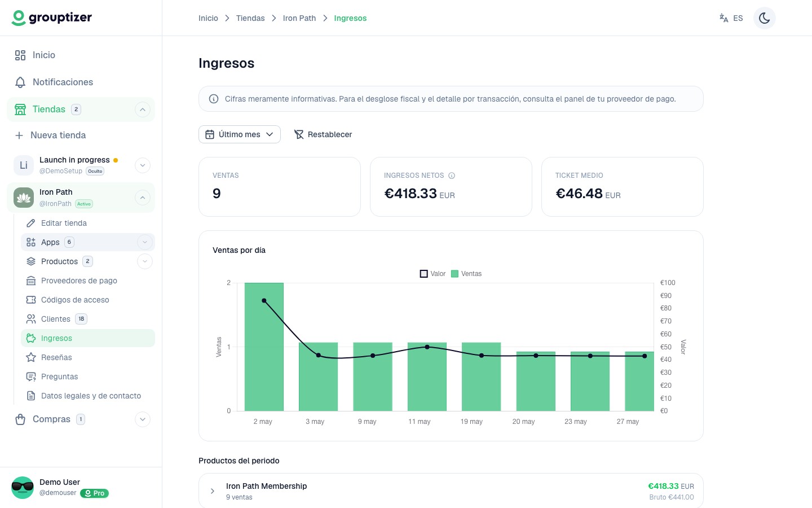Click the info icon beside Ingresos Netos
This screenshot has height=508, width=812.
pos(451,176)
